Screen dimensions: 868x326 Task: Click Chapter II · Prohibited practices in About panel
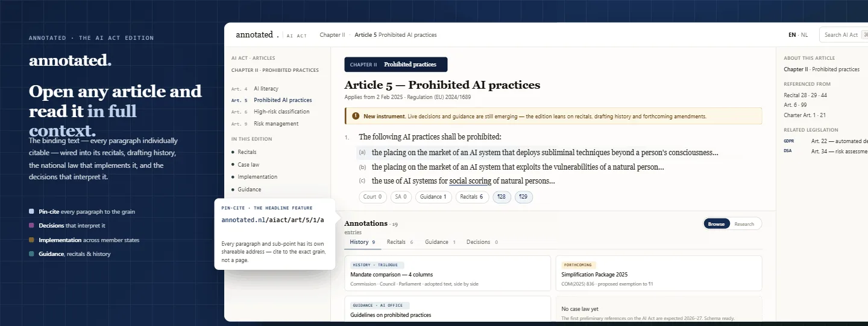tap(822, 69)
